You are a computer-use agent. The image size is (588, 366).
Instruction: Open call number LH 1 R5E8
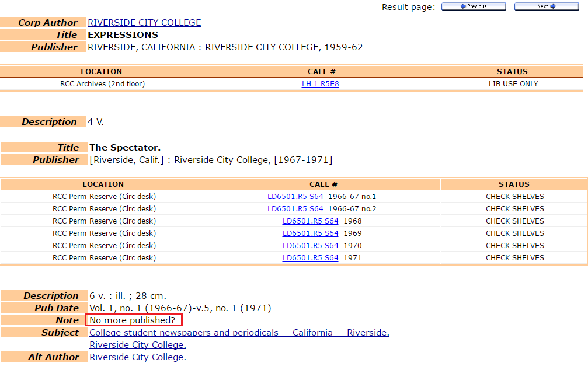click(x=320, y=84)
